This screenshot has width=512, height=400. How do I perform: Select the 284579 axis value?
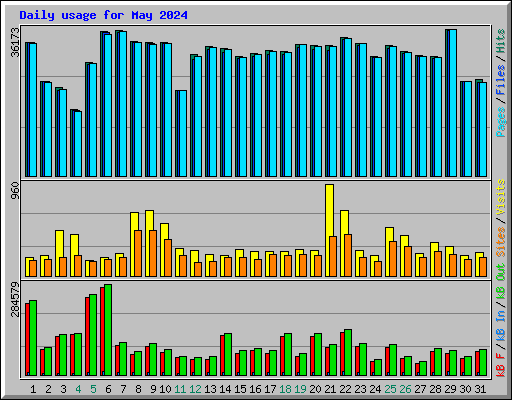tap(15, 299)
